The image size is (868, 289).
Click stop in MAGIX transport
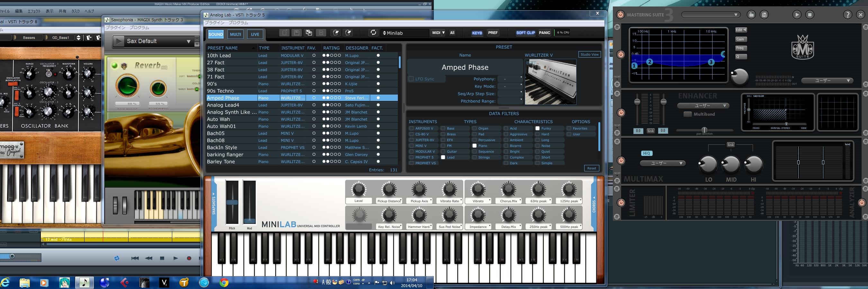[162, 258]
